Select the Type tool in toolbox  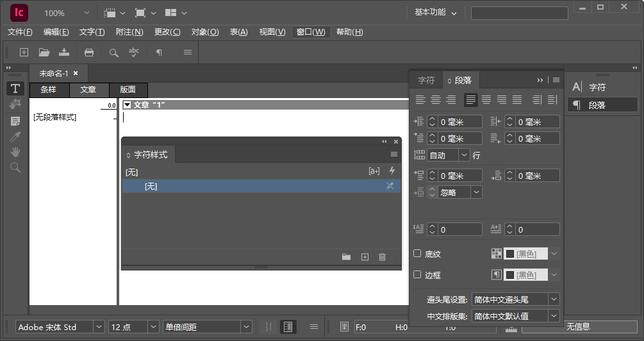coord(15,88)
